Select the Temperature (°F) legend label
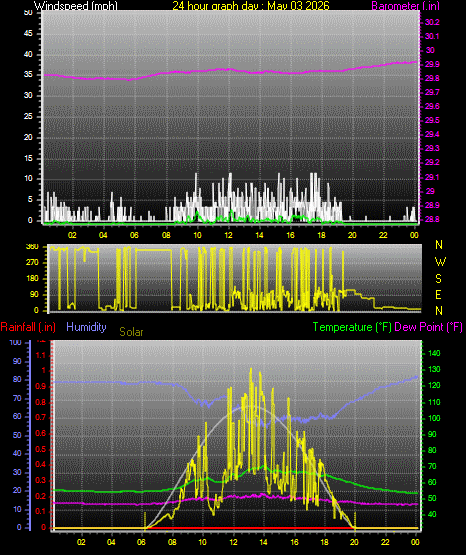The height and width of the screenshot is (555, 466). pyautogui.click(x=352, y=327)
